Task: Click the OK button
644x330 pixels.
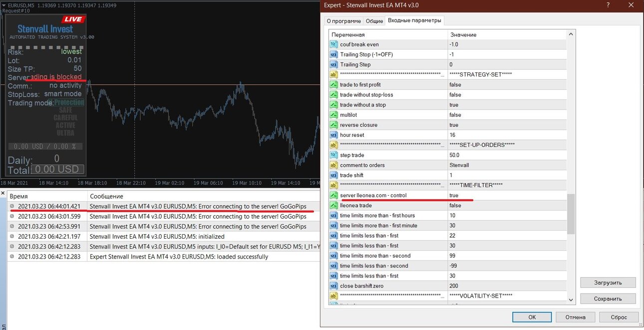Action: click(x=532, y=317)
